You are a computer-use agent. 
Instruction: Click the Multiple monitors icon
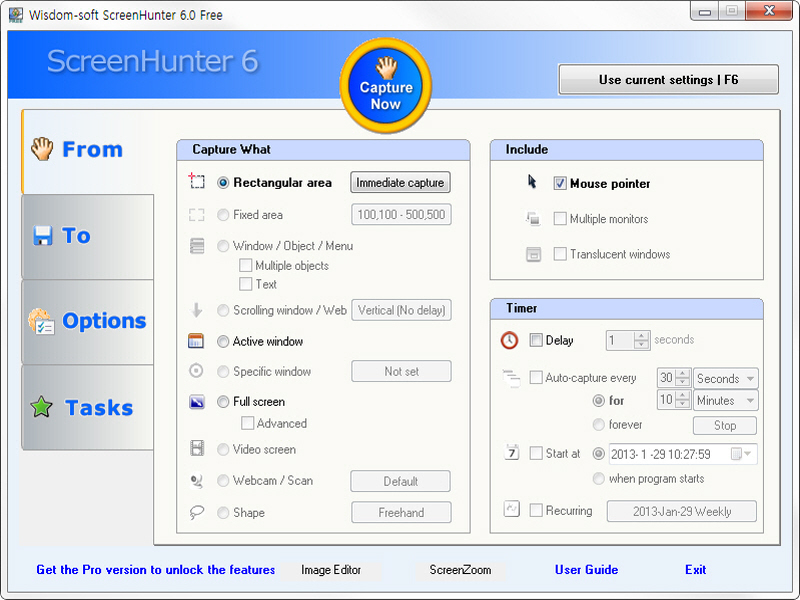[x=533, y=219]
